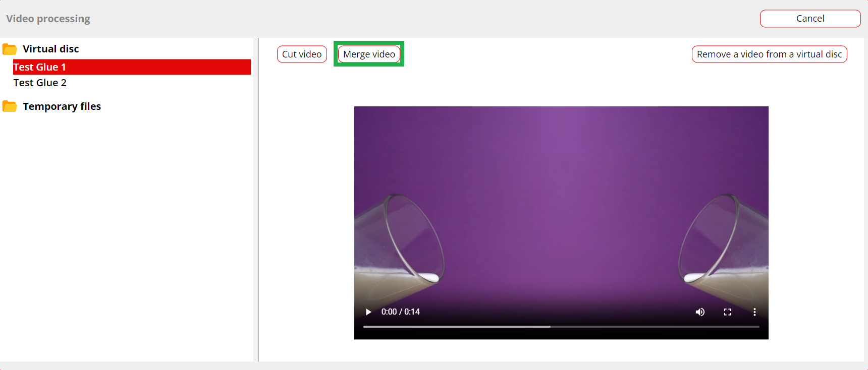Click the Video processing title

(x=48, y=19)
